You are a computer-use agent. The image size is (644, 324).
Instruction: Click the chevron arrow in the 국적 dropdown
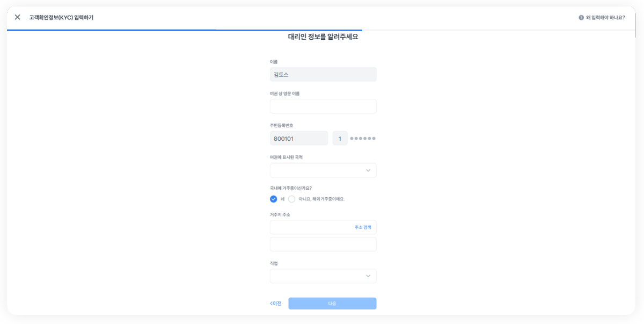(x=368, y=170)
